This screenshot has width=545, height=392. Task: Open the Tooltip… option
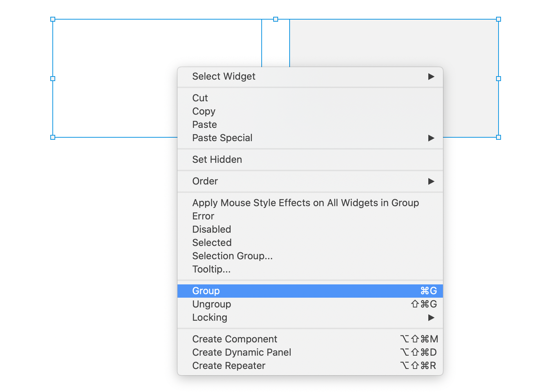pyautogui.click(x=310, y=269)
